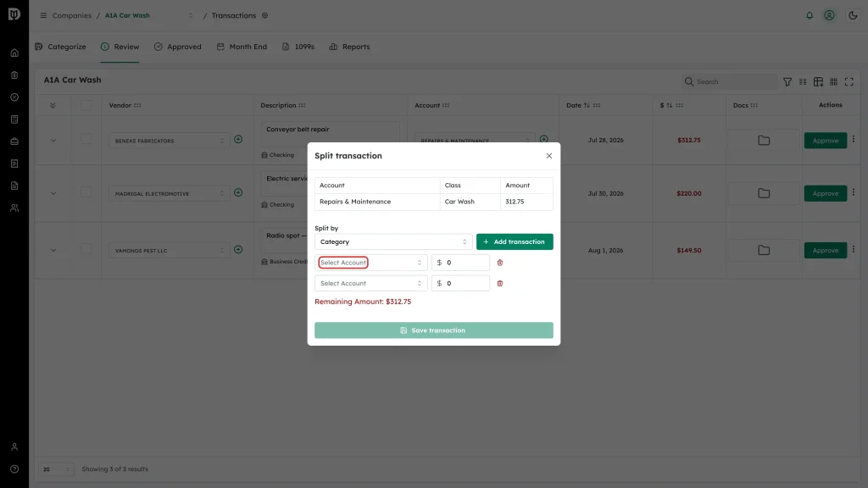Open the team members sidebar icon

(14, 208)
